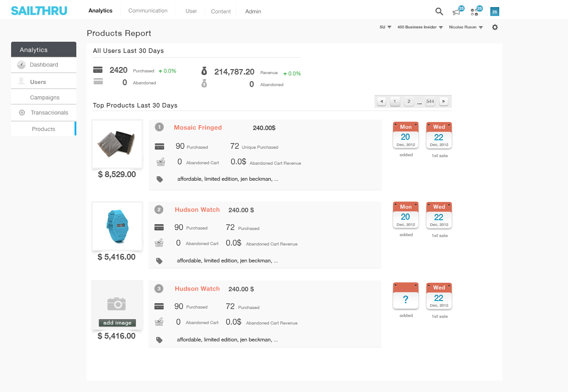Click the 240.00$ price of Mosaic Fringed
The image size is (568, 392).
[264, 128]
